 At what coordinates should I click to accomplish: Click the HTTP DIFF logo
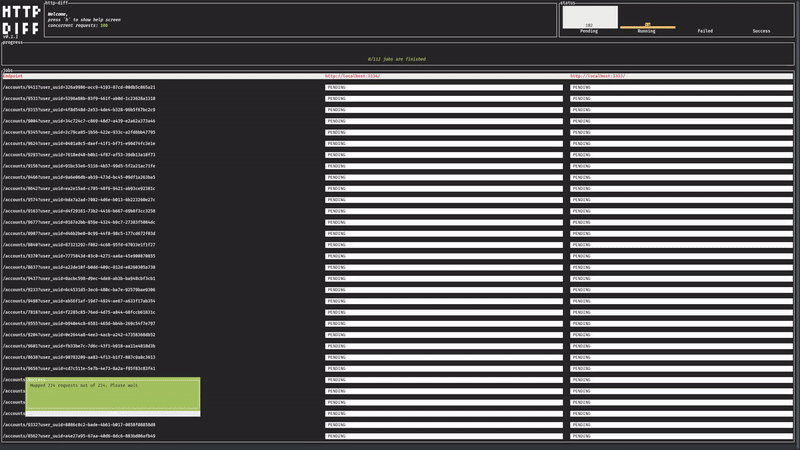coord(21,20)
